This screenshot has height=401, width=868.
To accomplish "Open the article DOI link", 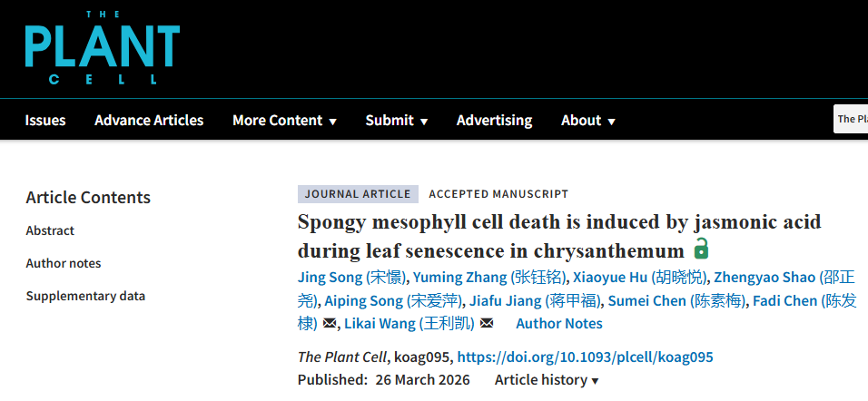I will tap(585, 357).
